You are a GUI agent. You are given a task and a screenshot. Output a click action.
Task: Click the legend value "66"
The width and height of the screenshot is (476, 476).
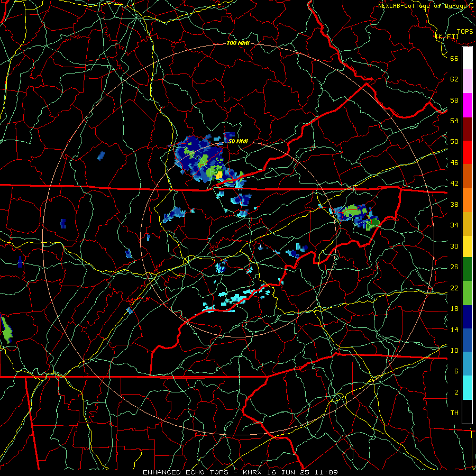click(x=454, y=59)
